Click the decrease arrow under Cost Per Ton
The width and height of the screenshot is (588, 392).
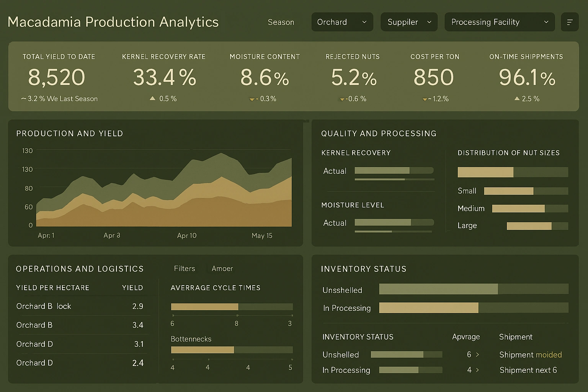[425, 99]
